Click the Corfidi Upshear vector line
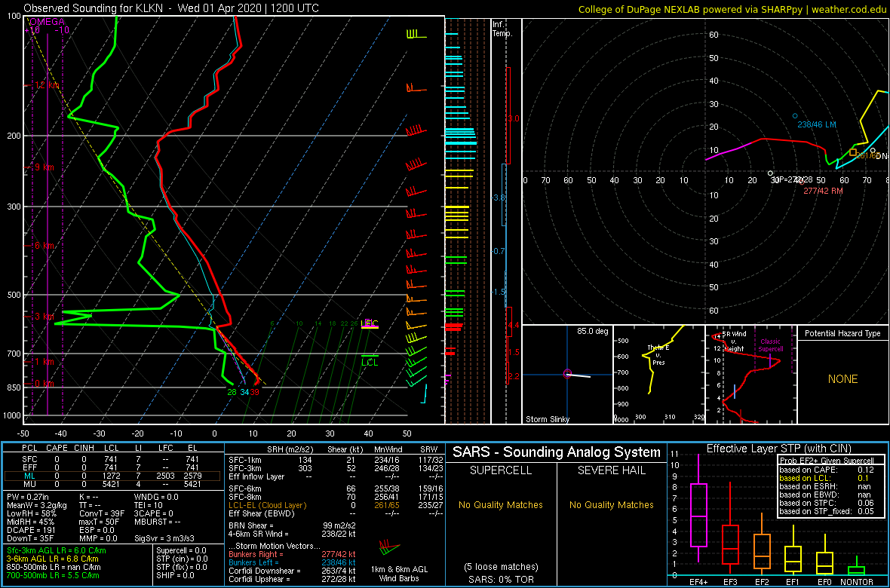The width and height of the screenshot is (890, 588). pyautogui.click(x=292, y=578)
